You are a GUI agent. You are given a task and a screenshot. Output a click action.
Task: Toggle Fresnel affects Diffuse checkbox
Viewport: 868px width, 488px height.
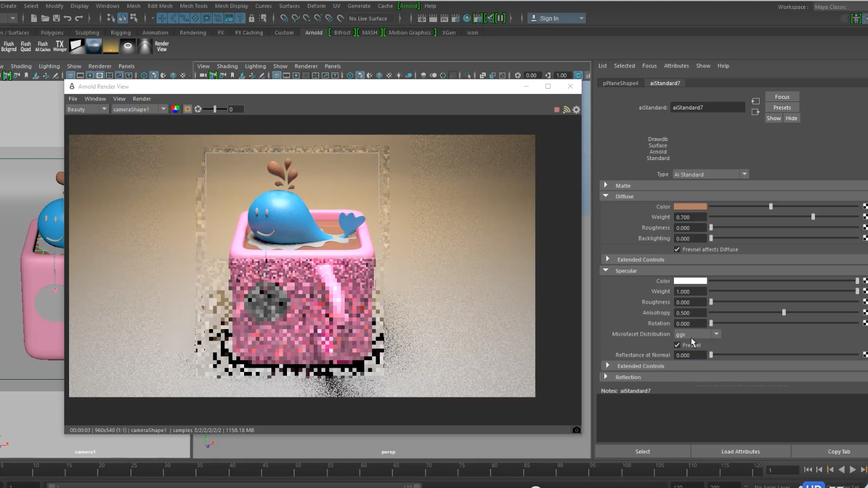(x=677, y=249)
